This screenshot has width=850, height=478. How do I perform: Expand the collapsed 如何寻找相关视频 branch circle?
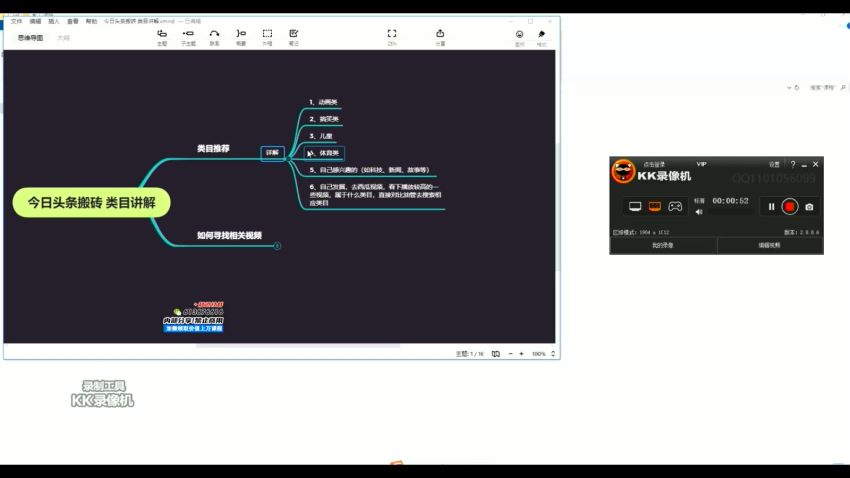point(277,246)
